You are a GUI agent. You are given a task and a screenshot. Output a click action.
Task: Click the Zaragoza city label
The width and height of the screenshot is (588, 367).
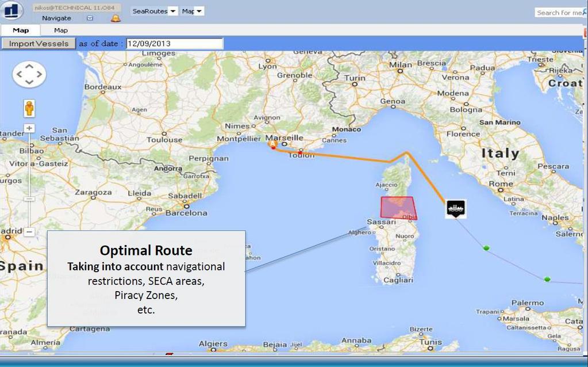tap(93, 192)
